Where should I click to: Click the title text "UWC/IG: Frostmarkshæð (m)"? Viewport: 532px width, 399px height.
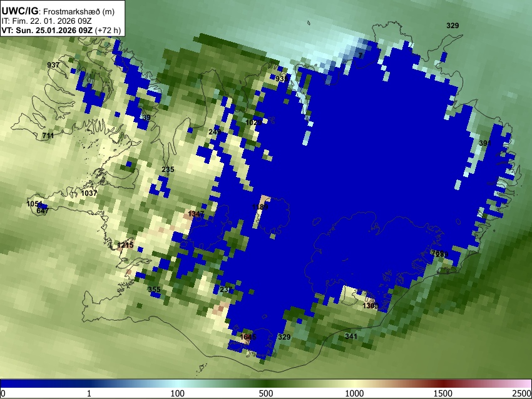(x=58, y=11)
